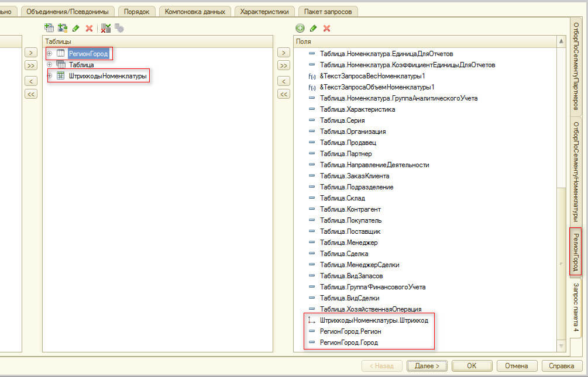The width and height of the screenshot is (588, 377).
Task: Click the create temporary table description icon
Action: [x=63, y=27]
